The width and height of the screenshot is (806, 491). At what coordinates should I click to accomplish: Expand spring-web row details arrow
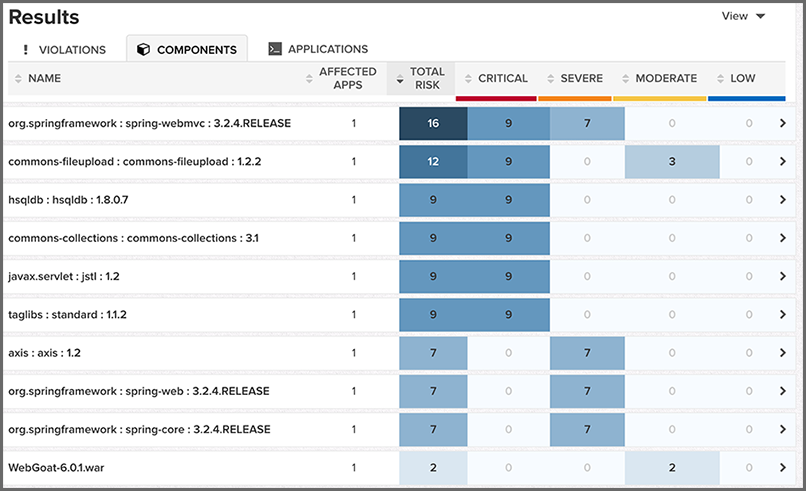click(783, 391)
